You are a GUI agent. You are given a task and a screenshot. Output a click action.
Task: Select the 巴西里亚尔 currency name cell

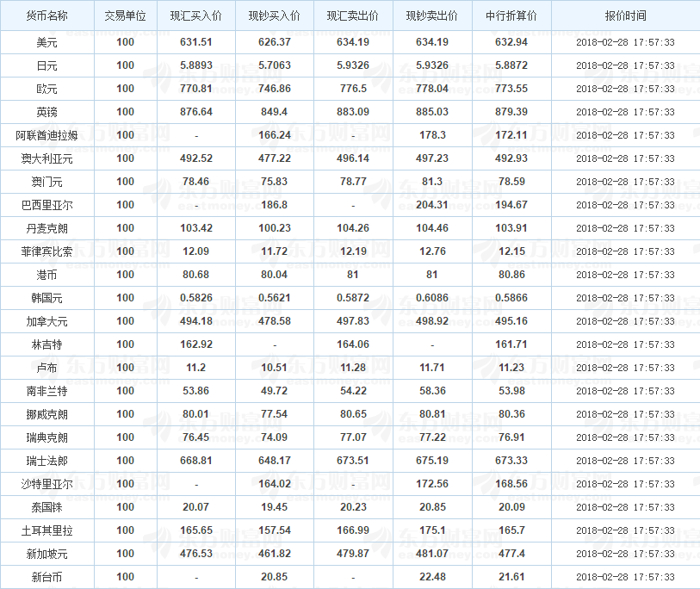46,205
